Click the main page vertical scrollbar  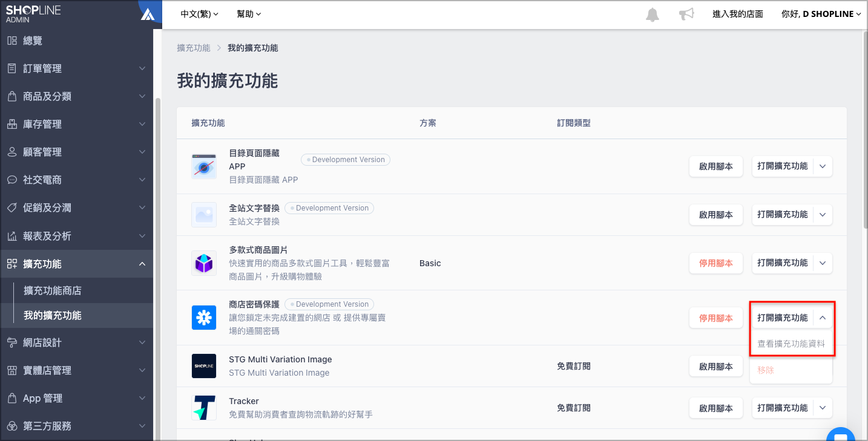pos(864,130)
